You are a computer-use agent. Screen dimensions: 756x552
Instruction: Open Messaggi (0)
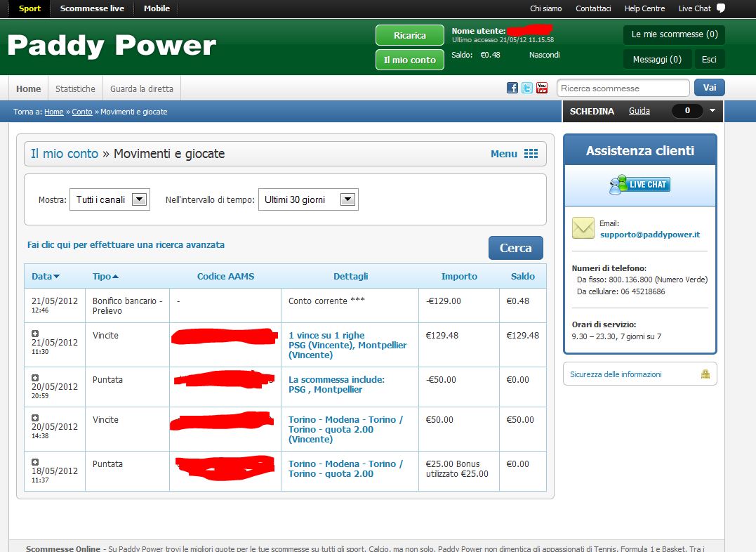(657, 60)
